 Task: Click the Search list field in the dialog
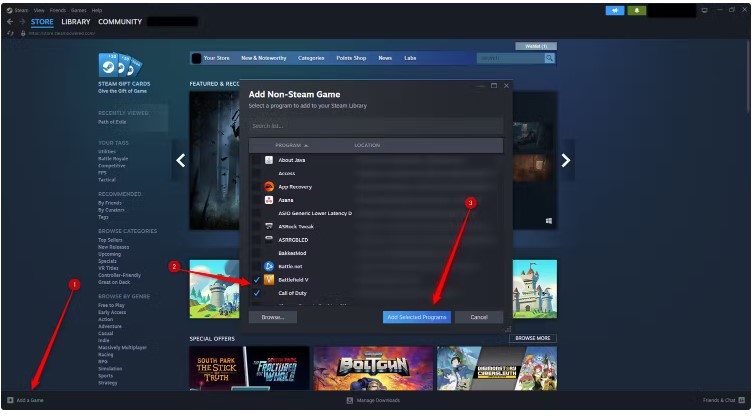376,126
